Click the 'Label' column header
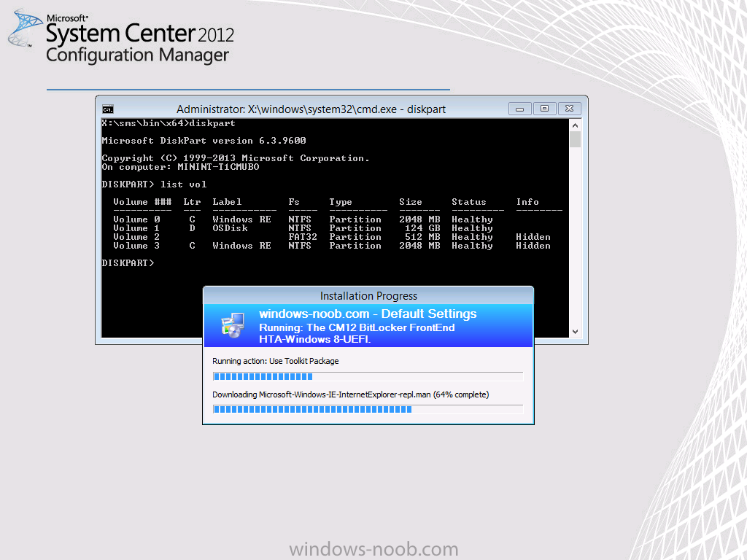Image resolution: width=747 pixels, height=560 pixels. pyautogui.click(x=228, y=202)
